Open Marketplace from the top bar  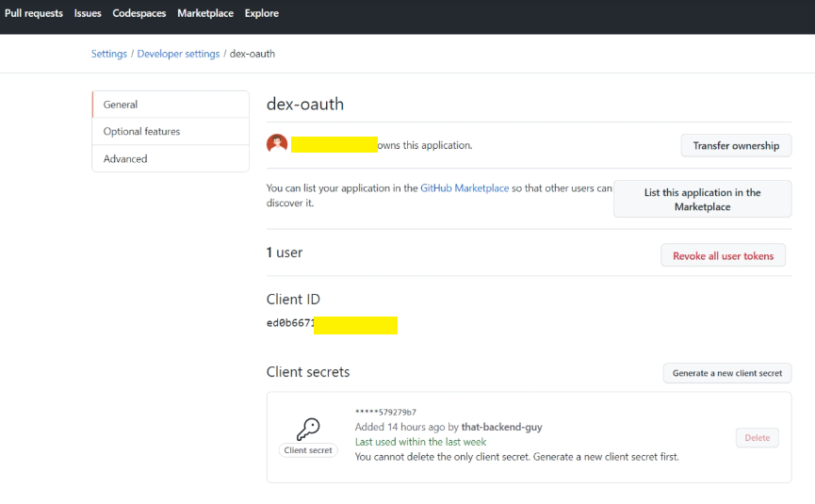tap(205, 13)
